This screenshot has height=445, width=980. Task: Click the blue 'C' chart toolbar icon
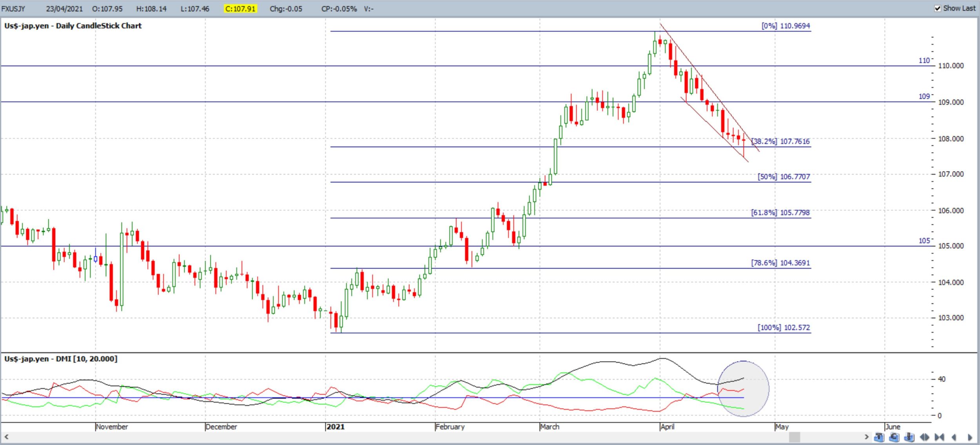pyautogui.click(x=894, y=437)
